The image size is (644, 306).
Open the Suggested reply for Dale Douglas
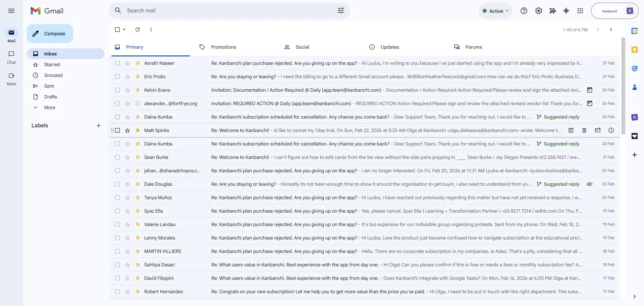click(558, 184)
